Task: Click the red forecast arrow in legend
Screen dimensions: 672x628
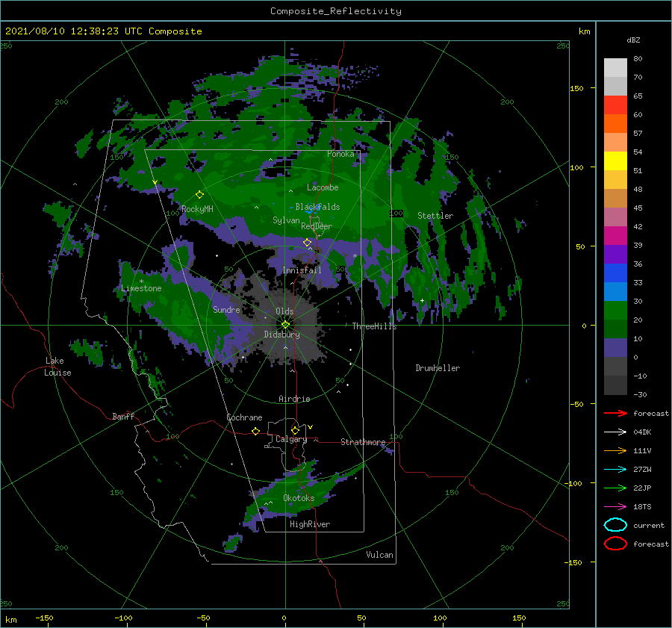Action: (x=615, y=413)
